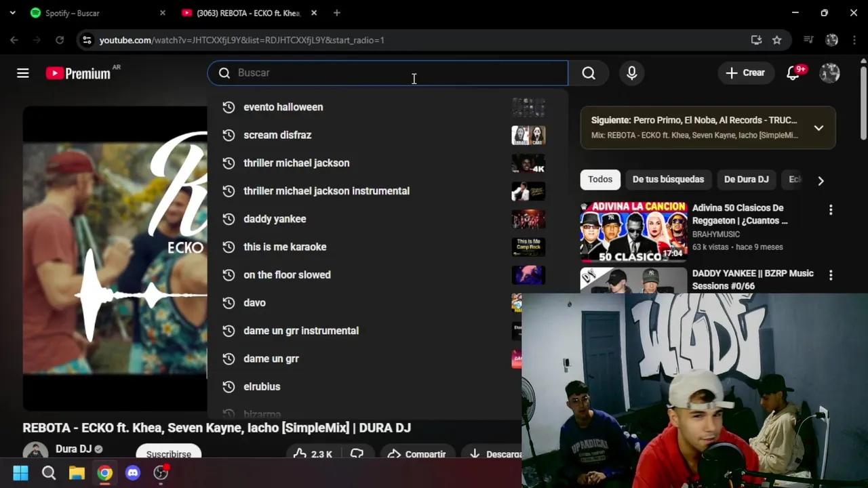This screenshot has height=488, width=868.
Task: Select the Todos filter chip
Action: [x=600, y=180]
